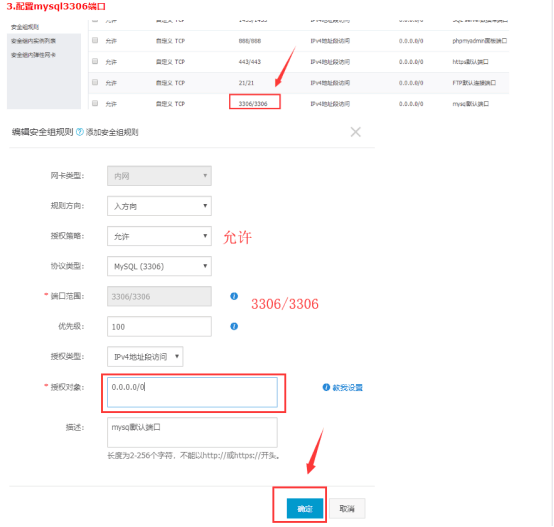Tick checkbox for the 3306/3306 mysql rule
Viewport: 554px width, 527px height.
(95, 103)
